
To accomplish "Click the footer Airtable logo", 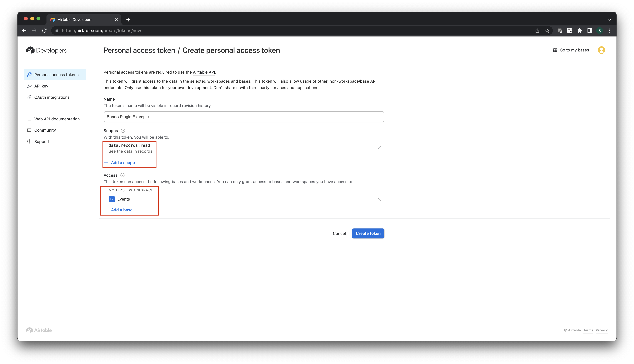I will [39, 330].
